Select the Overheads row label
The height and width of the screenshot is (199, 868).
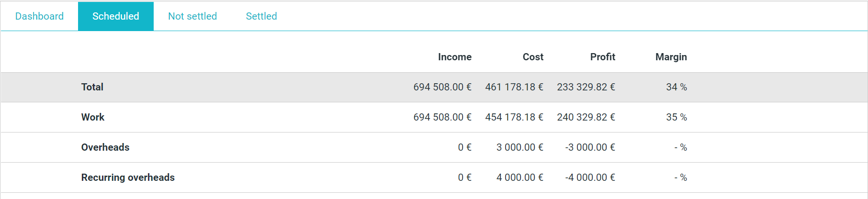[105, 147]
